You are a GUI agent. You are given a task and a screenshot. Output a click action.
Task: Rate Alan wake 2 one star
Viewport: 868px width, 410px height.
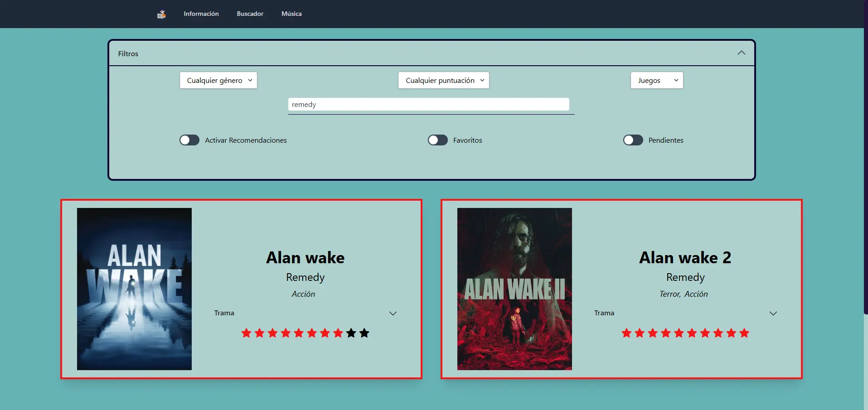pyautogui.click(x=626, y=333)
